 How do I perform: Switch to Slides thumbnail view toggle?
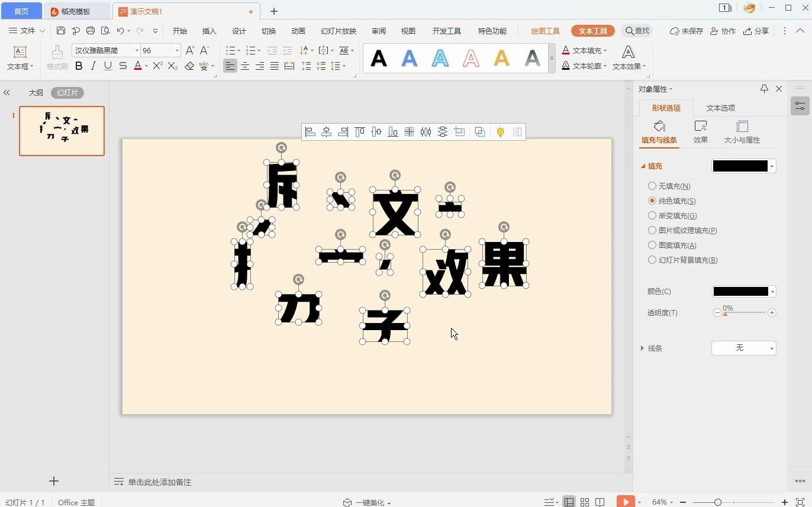67,93
